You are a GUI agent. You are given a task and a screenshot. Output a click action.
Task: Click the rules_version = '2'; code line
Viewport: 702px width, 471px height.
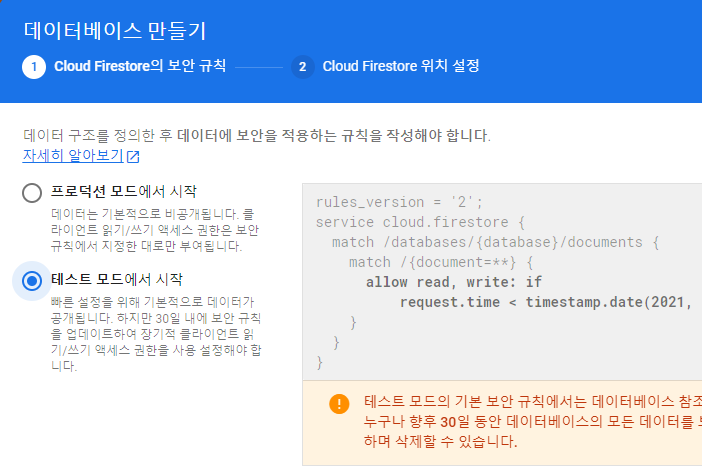399,202
